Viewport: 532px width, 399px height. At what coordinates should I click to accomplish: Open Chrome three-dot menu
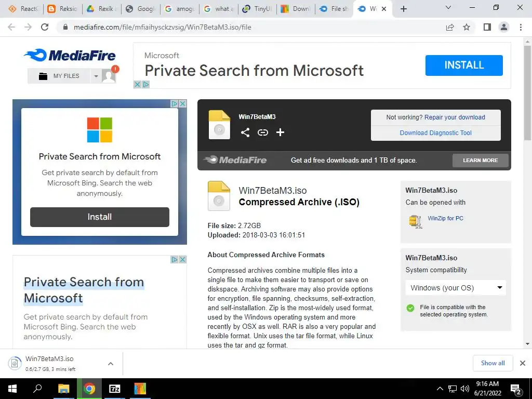(521, 27)
